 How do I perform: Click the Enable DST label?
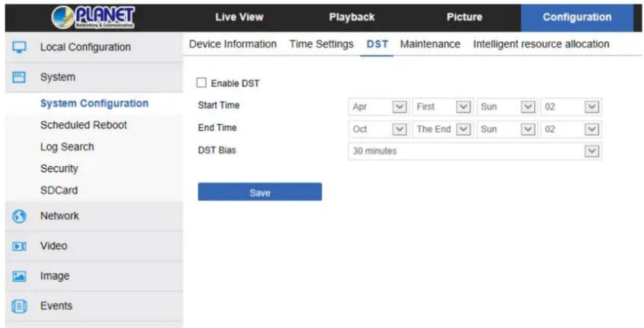coord(235,83)
